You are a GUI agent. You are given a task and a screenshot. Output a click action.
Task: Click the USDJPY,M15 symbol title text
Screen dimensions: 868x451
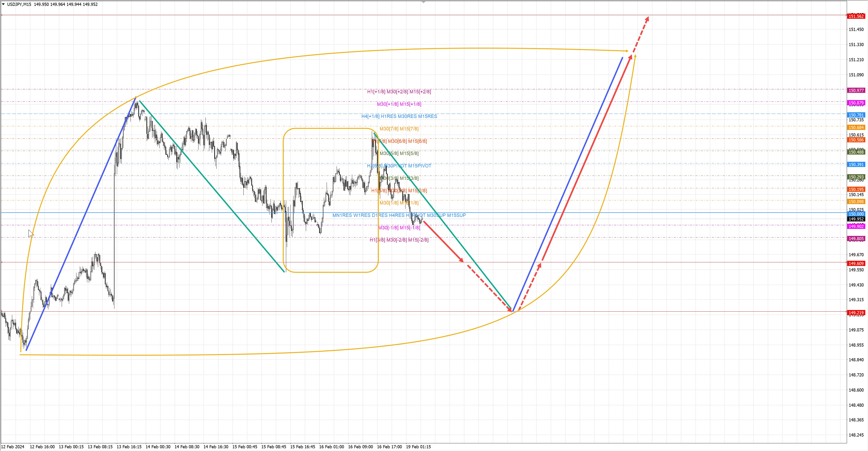pyautogui.click(x=19, y=4)
